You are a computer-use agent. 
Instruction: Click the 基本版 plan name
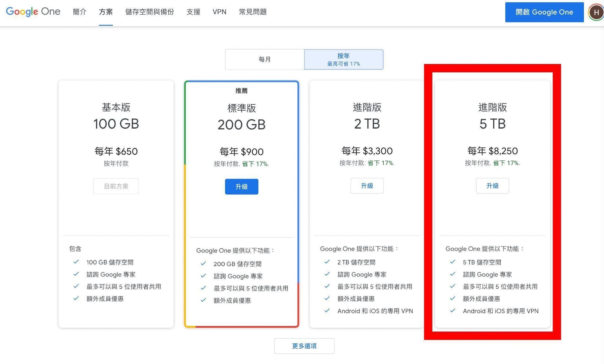(116, 107)
